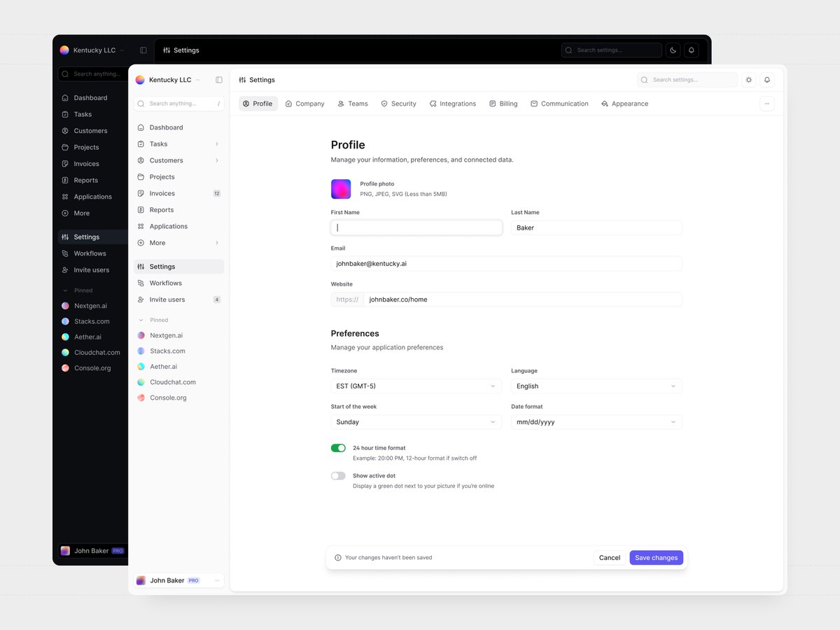Click Kentucky LLC logo in light window
The image size is (840, 630).
(140, 80)
